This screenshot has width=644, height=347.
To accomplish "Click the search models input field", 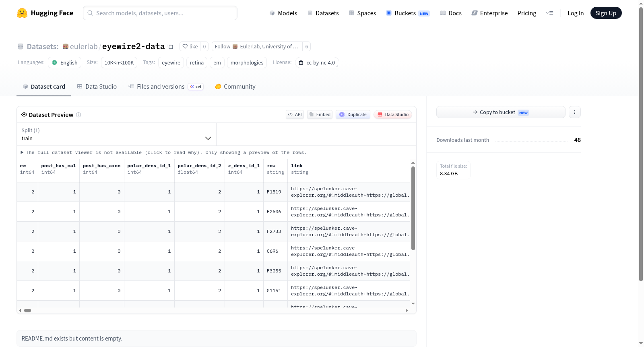I will pos(160,13).
